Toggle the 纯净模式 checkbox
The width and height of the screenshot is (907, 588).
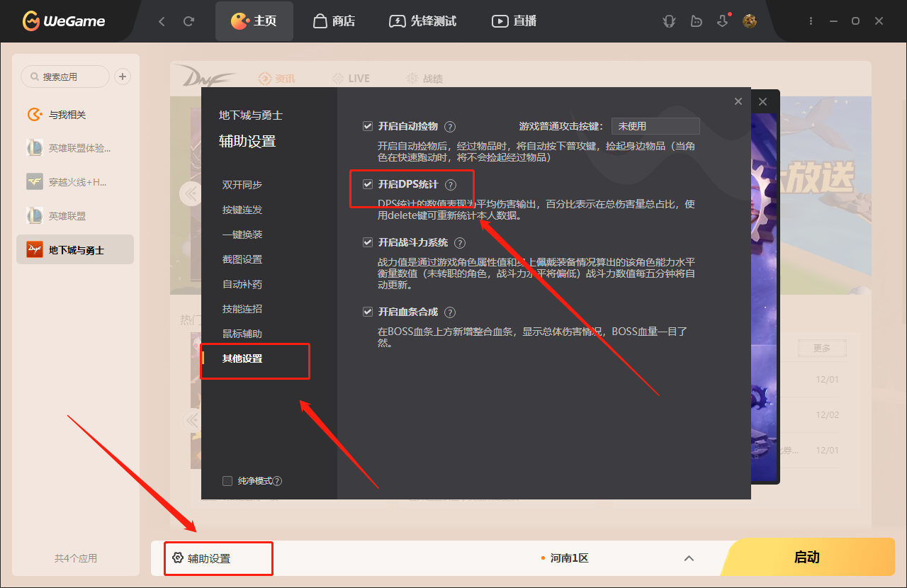227,481
